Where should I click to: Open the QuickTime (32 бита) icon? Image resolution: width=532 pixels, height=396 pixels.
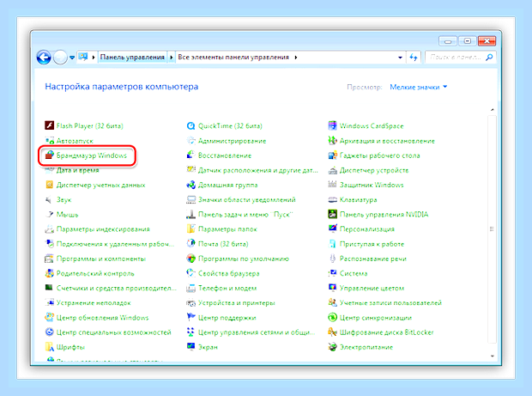191,125
